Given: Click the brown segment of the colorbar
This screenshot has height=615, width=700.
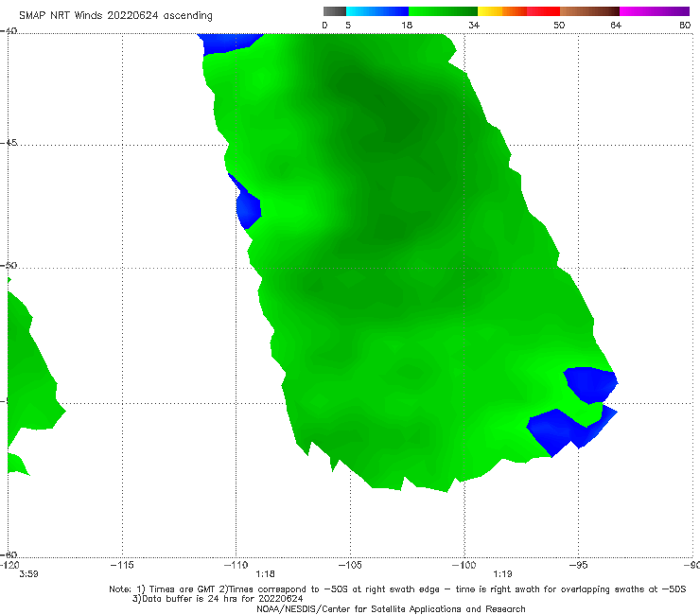Looking at the screenshot, I should coord(589,11).
